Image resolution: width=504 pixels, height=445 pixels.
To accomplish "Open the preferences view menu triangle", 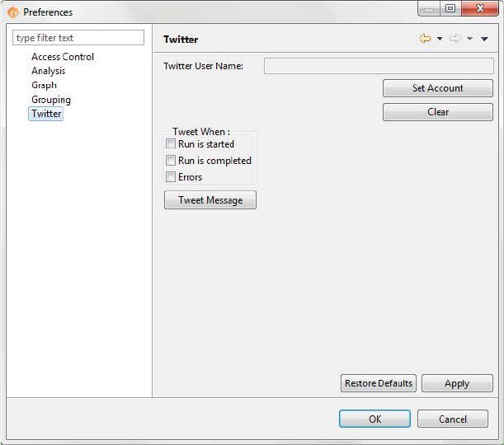I will (x=484, y=40).
